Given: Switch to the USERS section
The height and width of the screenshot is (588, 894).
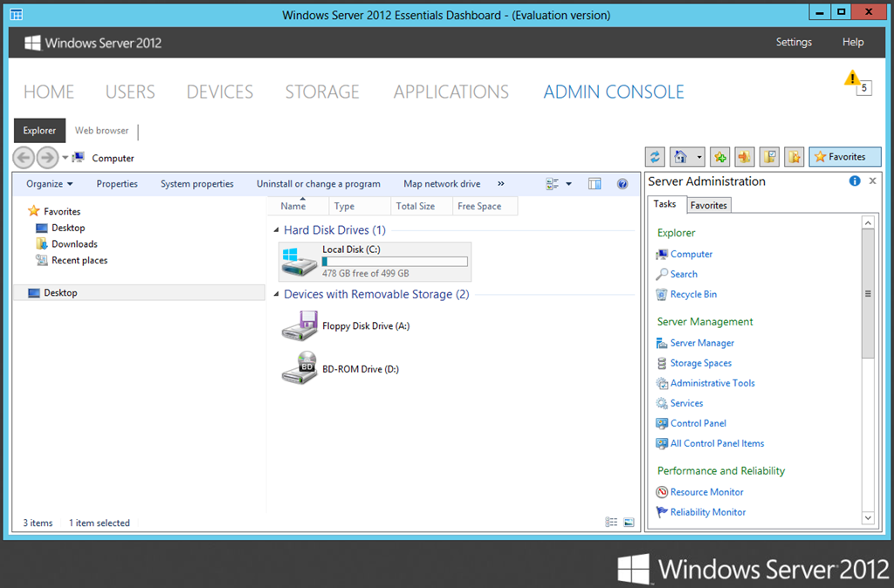Looking at the screenshot, I should click(x=130, y=92).
